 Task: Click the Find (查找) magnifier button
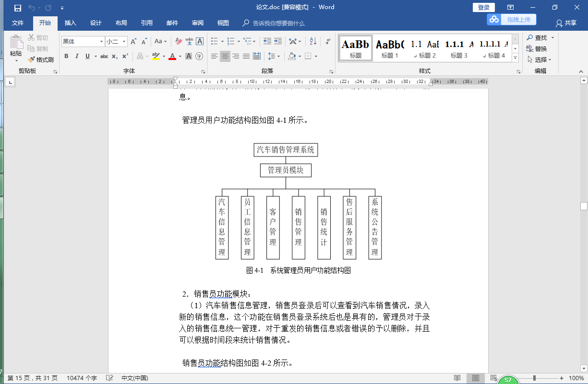pyautogui.click(x=537, y=37)
